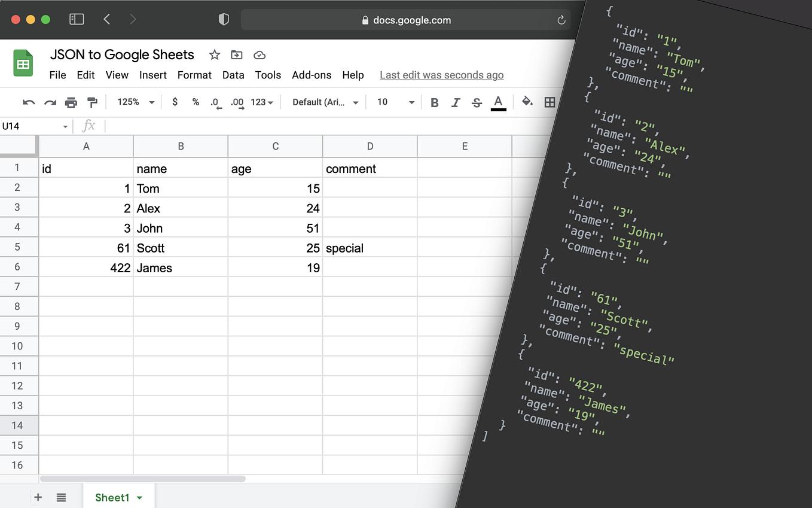Screen dimensions: 812x508
Task: Select the Paint format tool
Action: (x=93, y=102)
